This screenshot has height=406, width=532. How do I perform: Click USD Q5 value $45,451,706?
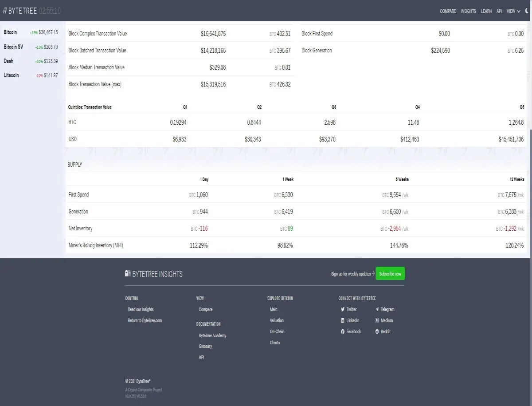(511, 139)
